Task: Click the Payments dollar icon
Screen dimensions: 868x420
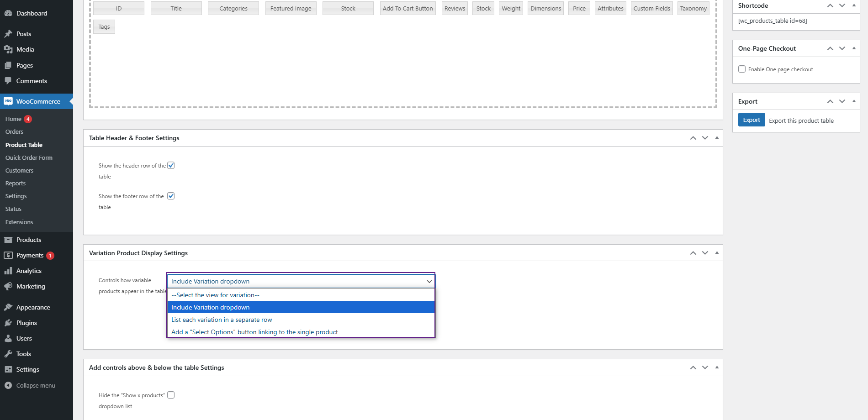Action: [8, 255]
